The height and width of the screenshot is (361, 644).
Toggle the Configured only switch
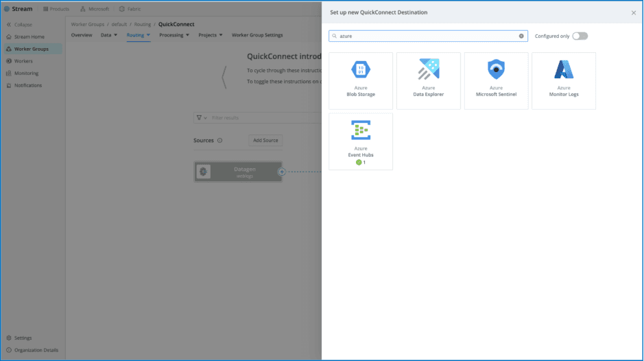[580, 36]
